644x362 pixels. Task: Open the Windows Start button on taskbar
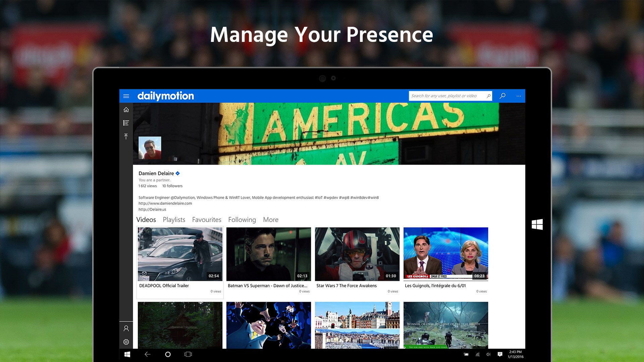pos(127,354)
